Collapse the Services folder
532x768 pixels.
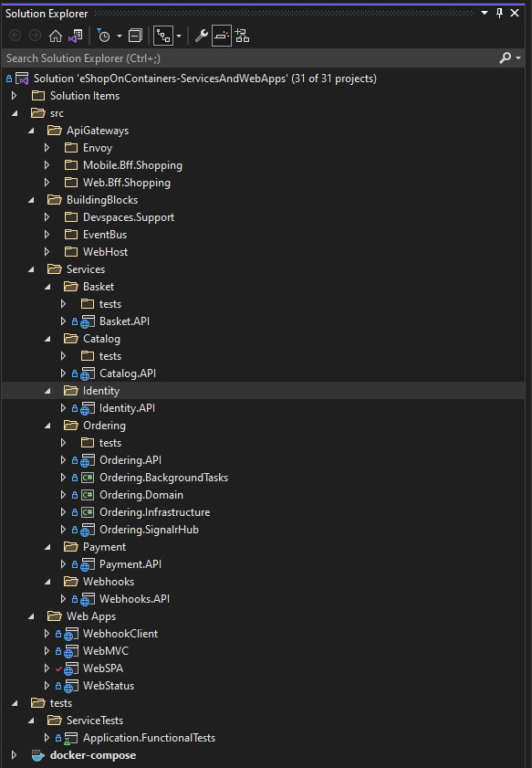pyautogui.click(x=31, y=268)
